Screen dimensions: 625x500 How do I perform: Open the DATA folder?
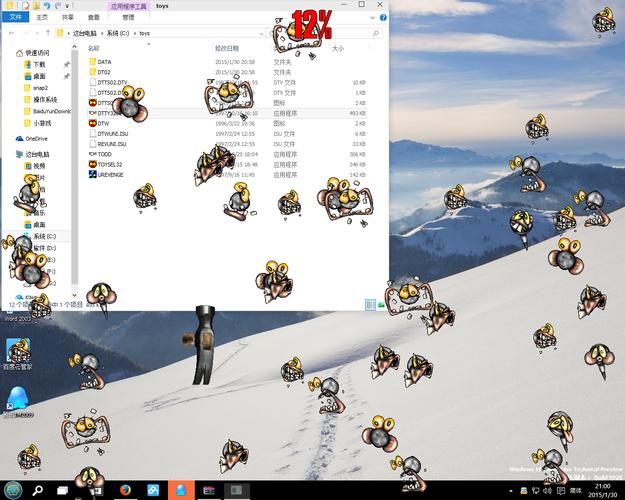tap(104, 62)
